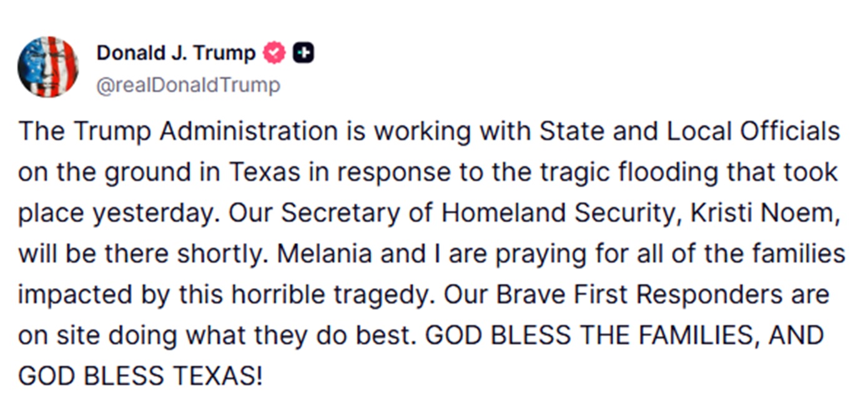The image size is (868, 401).
Task: Click the red verified checkmark badge
Action: coord(274,54)
